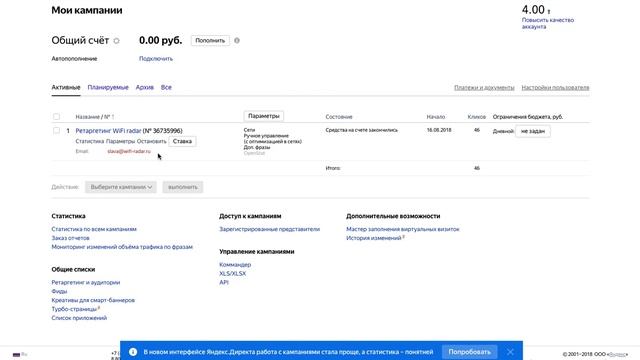Open the Фиды link

click(x=59, y=291)
